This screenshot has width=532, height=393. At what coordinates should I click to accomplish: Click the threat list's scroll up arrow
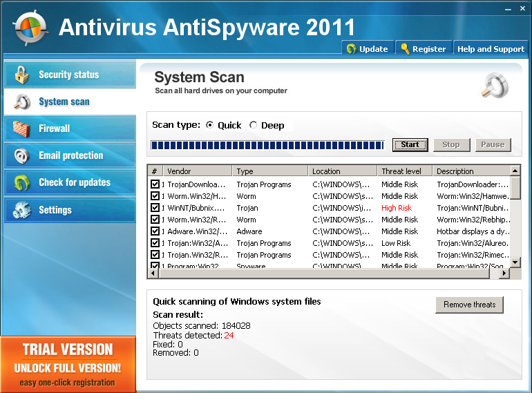515,171
